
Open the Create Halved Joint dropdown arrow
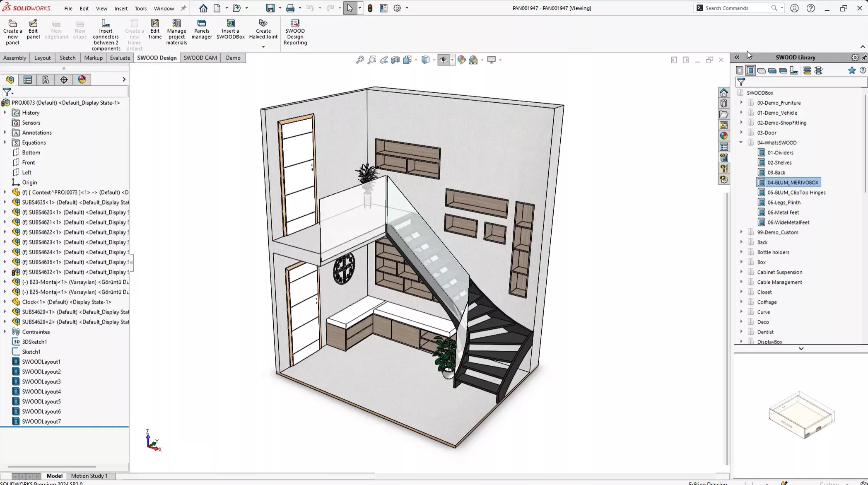pos(263,47)
